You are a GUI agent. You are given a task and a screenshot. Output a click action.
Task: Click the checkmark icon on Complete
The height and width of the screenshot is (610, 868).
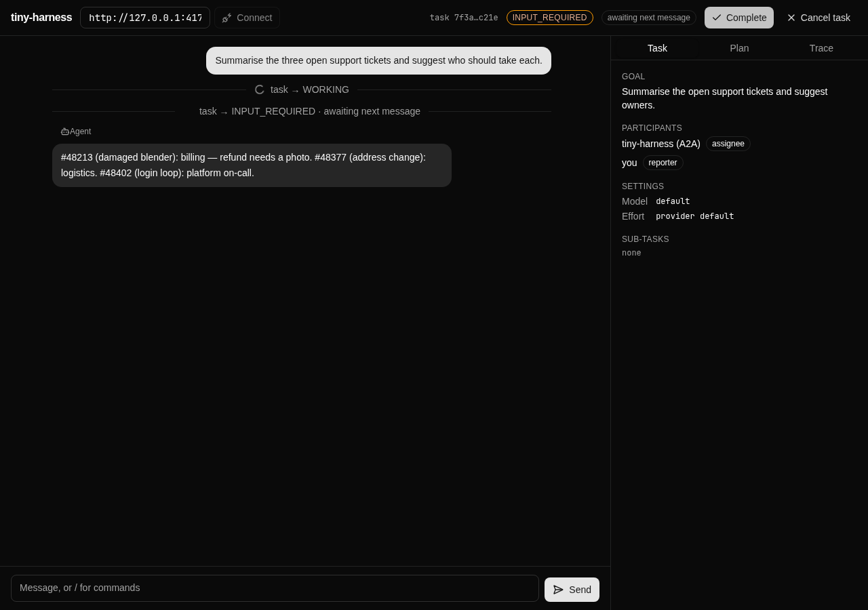pos(717,18)
